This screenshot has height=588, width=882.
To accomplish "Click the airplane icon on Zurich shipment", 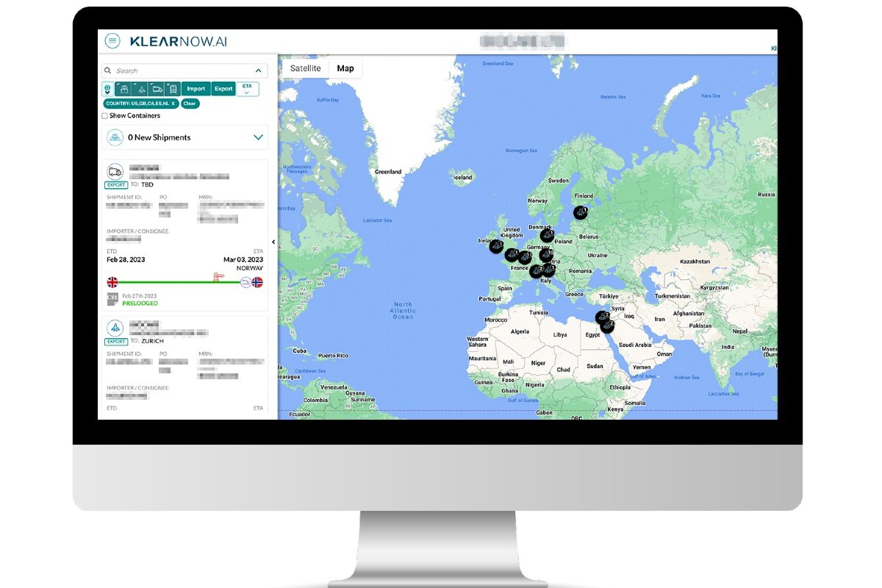I will 115,327.
